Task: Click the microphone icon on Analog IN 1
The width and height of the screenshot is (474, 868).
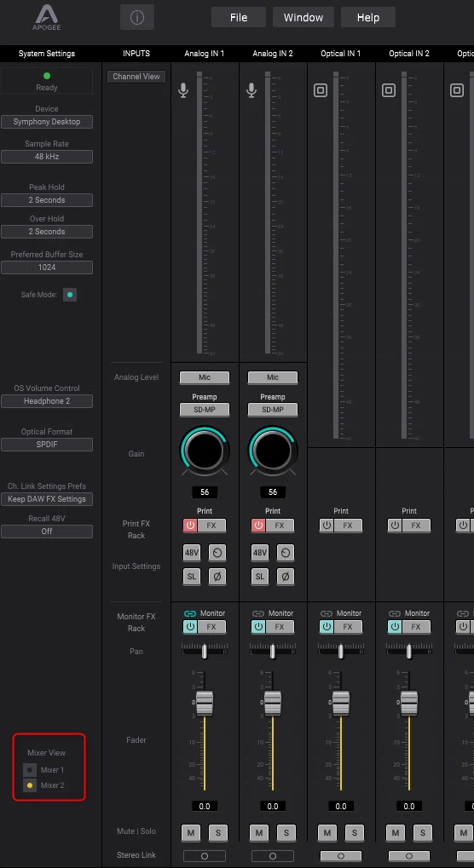Action: pyautogui.click(x=183, y=90)
